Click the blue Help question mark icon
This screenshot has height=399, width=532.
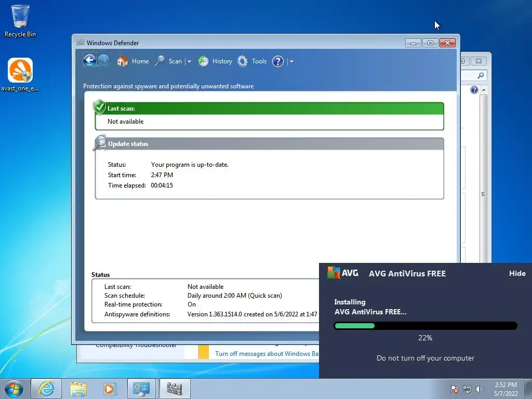[x=278, y=61]
